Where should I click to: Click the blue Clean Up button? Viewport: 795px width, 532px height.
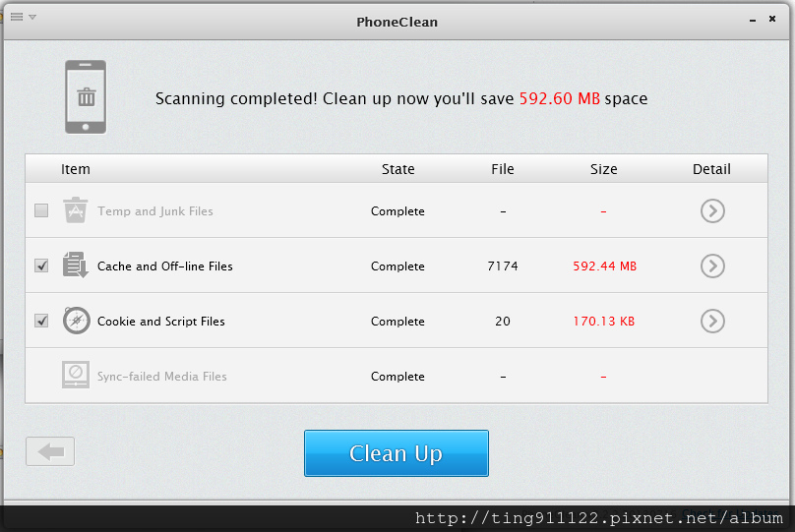(x=396, y=453)
